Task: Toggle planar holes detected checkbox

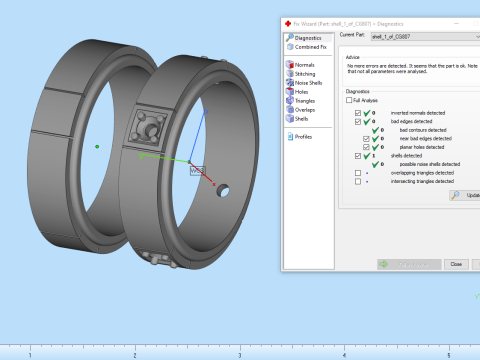Action: click(x=366, y=147)
